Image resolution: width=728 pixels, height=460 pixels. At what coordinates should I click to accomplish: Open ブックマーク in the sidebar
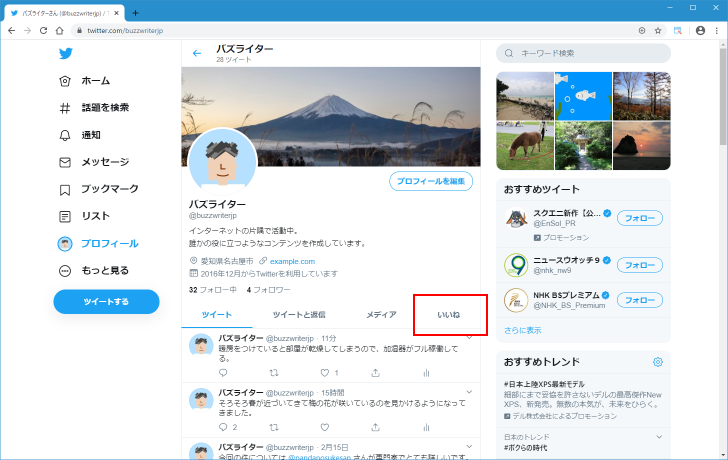tap(98, 189)
